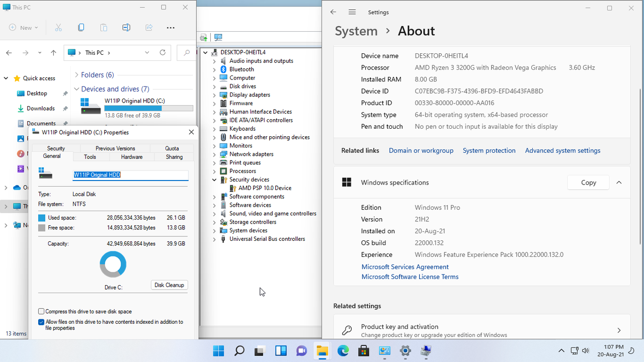
Task: Enable Compress this drive to save disk space
Action: point(41,311)
